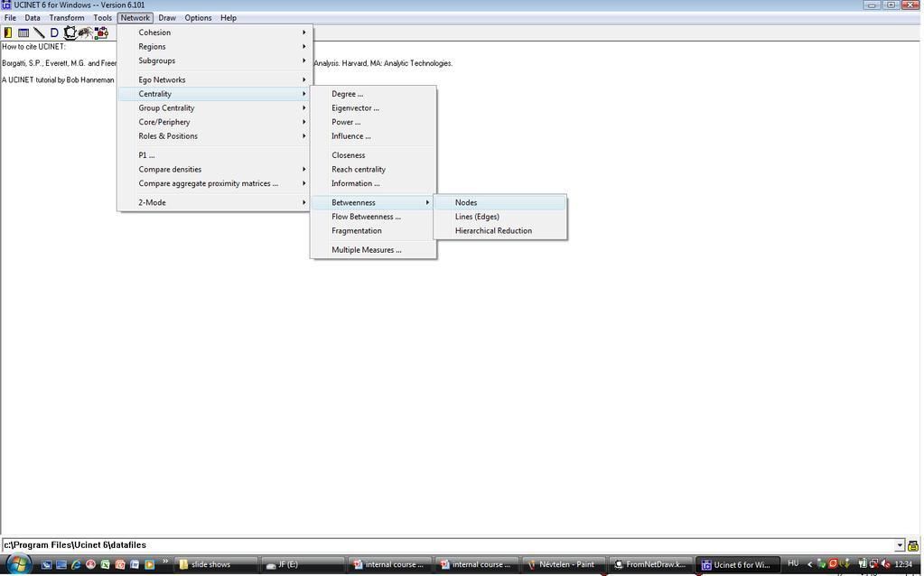The image size is (924, 576).
Task: Choose Fragmentation measure
Action: click(374, 231)
